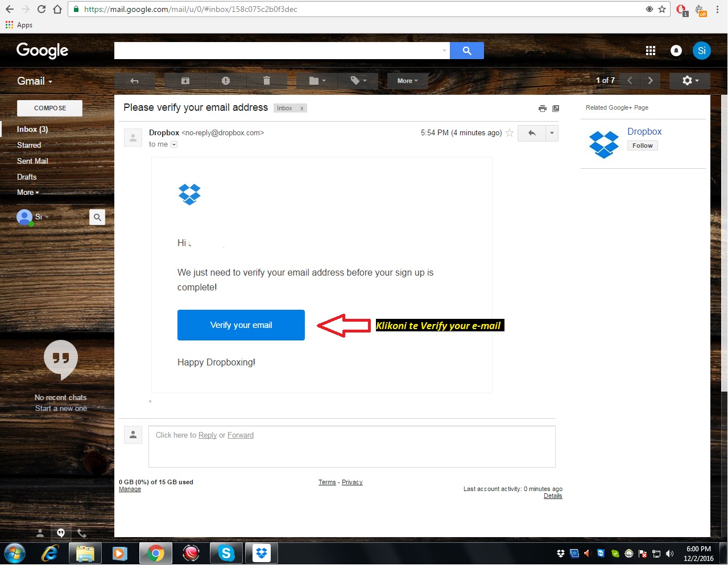Open the Google apps grid
The height and width of the screenshot is (582, 728).
tap(651, 51)
